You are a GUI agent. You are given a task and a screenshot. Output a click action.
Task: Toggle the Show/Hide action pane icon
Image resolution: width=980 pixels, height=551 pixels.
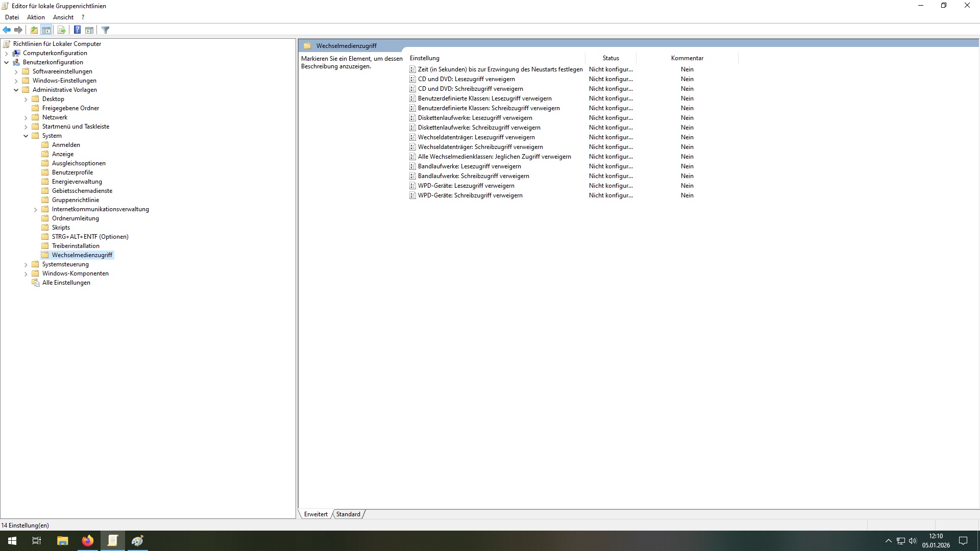point(89,30)
